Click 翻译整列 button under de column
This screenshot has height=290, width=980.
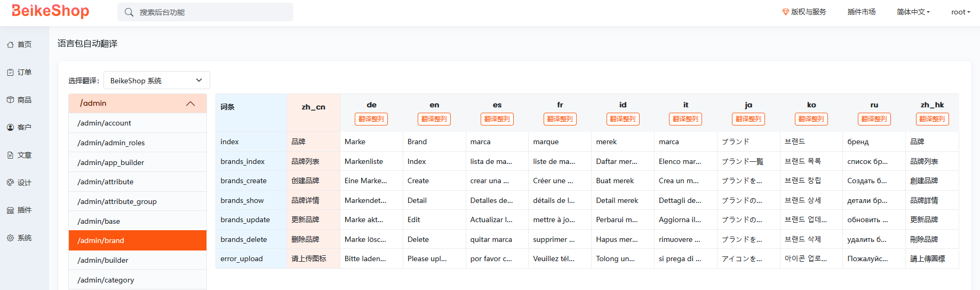371,119
